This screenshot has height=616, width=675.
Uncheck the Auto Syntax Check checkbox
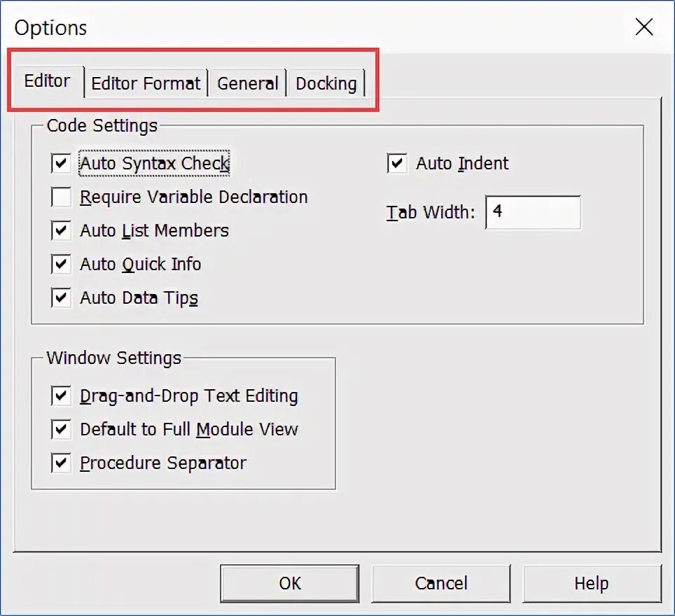[x=62, y=164]
